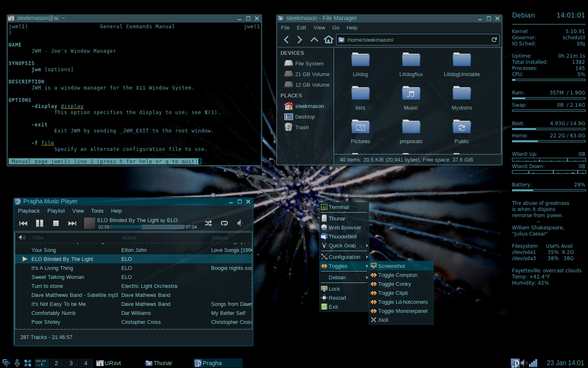Go to home folder in Thunar toolbar
Screen dimensions: 588x368
click(328, 40)
